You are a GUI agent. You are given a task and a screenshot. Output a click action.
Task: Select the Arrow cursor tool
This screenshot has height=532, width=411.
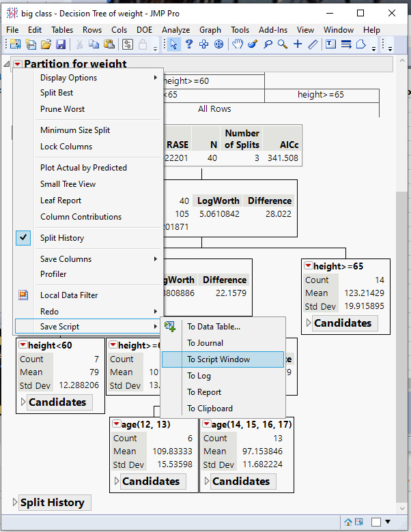point(173,44)
